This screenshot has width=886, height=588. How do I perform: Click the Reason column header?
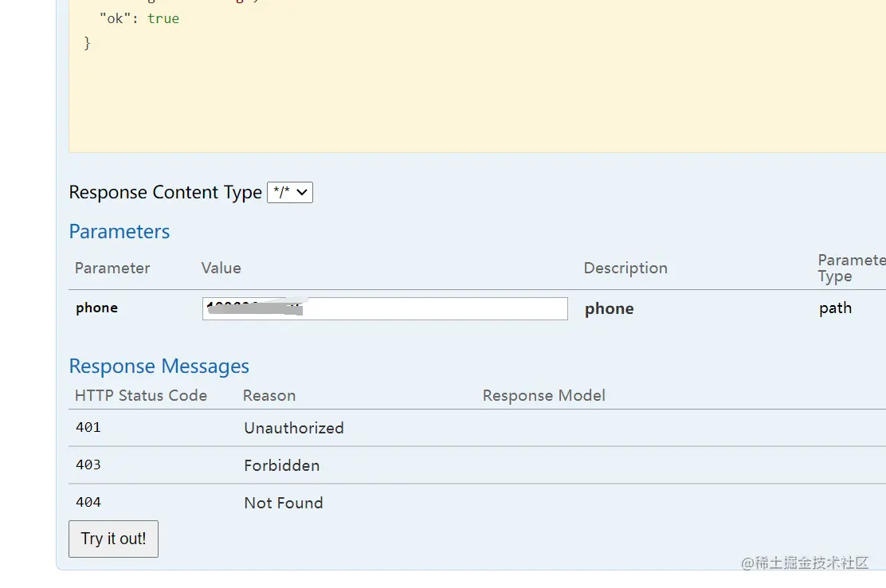(x=269, y=395)
